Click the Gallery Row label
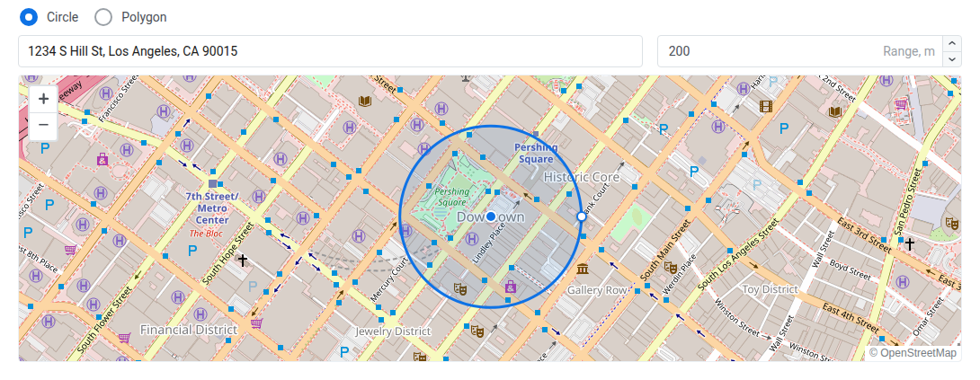 [x=597, y=290]
